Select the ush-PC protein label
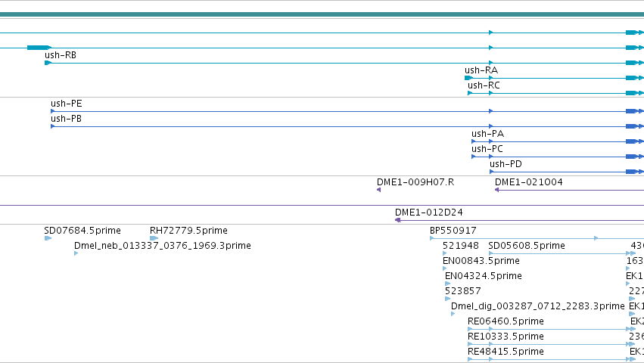Image resolution: width=644 pixels, height=363 pixels. (487, 149)
